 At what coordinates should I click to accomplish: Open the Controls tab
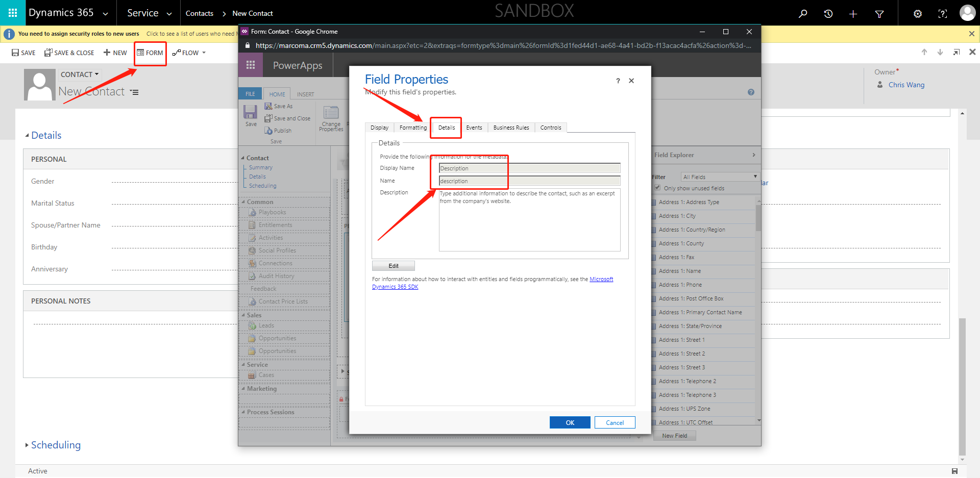click(551, 128)
